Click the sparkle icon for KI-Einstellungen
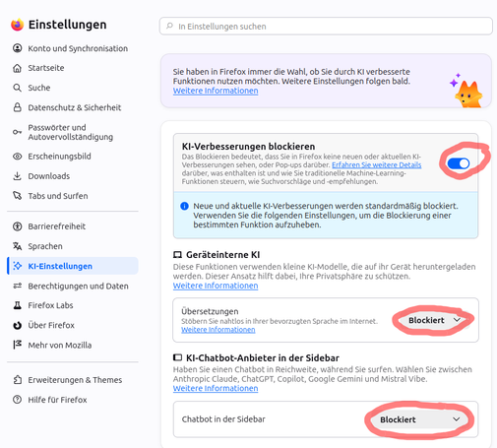The height and width of the screenshot is (448, 497). click(18, 266)
